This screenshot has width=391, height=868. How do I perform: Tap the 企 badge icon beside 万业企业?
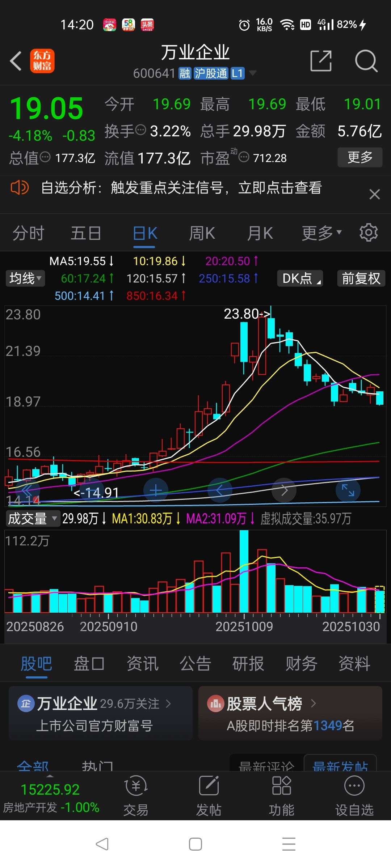click(26, 703)
